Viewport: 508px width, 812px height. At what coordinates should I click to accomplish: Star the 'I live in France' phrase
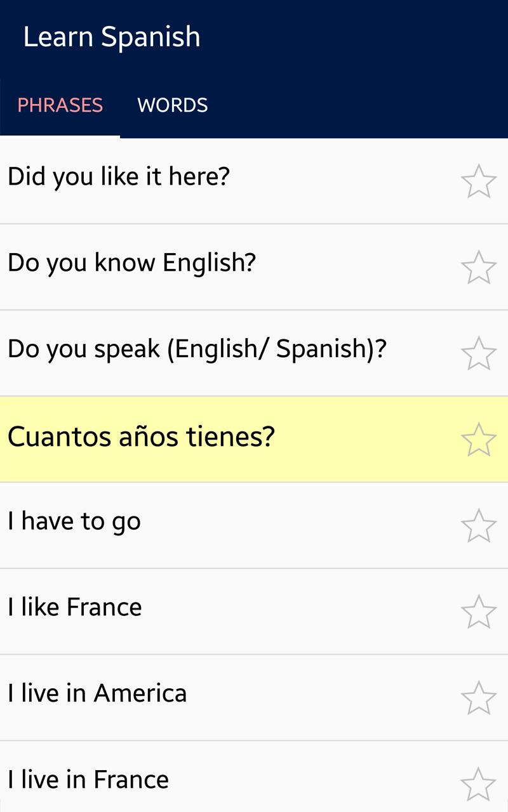[x=478, y=785]
